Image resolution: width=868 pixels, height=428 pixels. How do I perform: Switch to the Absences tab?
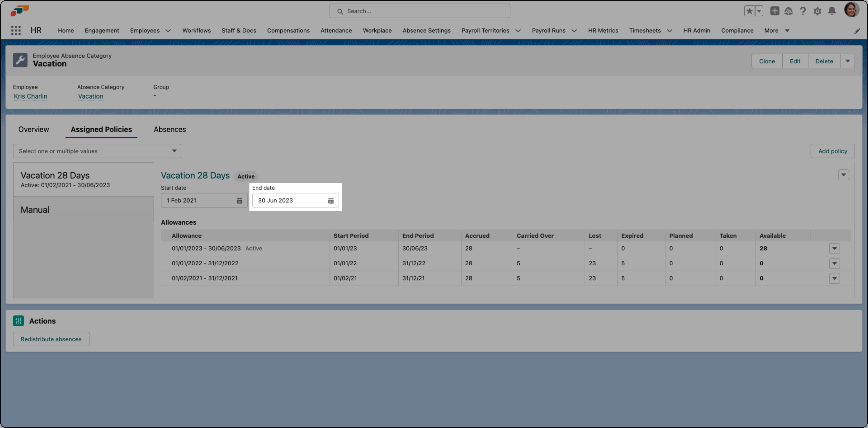click(169, 129)
